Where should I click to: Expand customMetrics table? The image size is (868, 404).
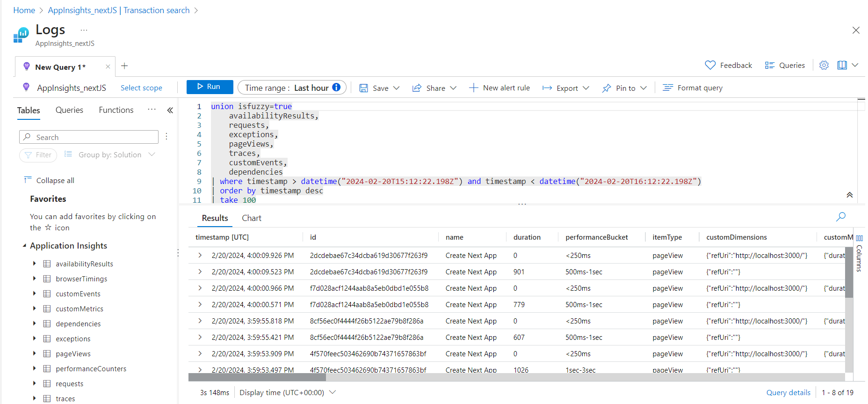point(35,309)
